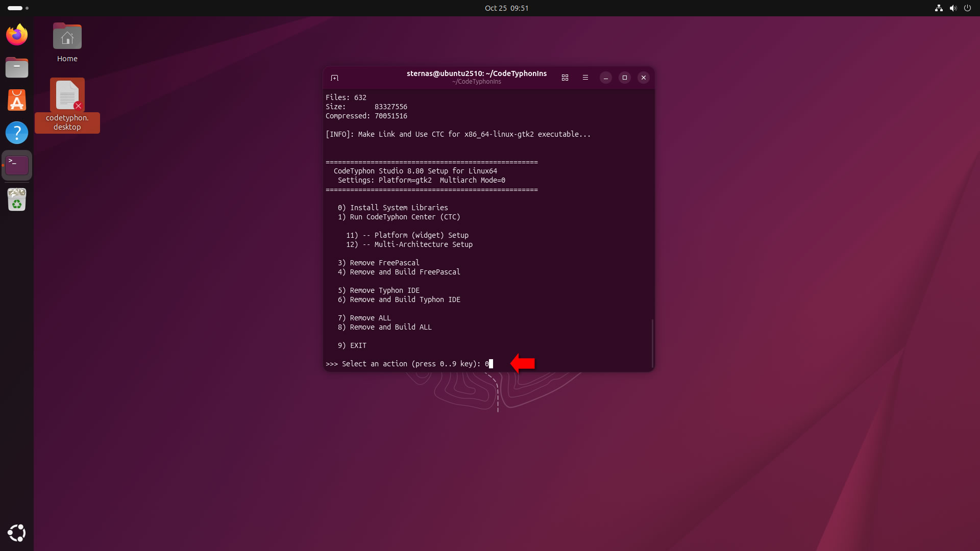This screenshot has height=551, width=980.
Task: Open the clock and calendar panel
Action: [506, 8]
